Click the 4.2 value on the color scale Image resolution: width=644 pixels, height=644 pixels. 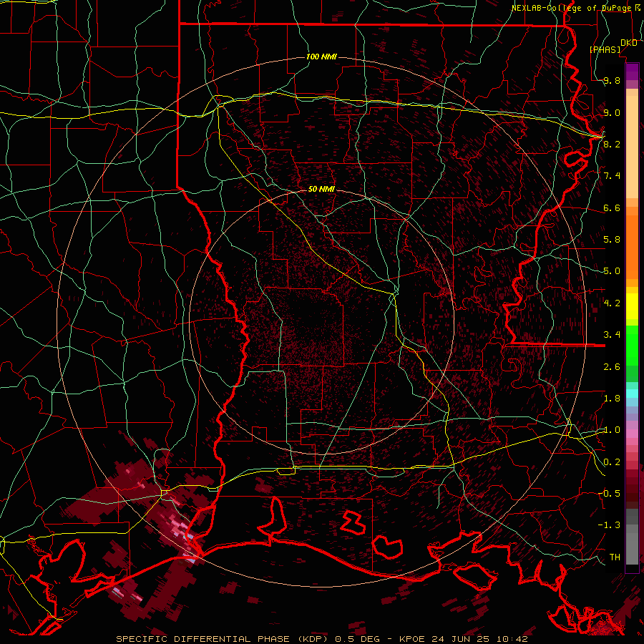coord(612,303)
